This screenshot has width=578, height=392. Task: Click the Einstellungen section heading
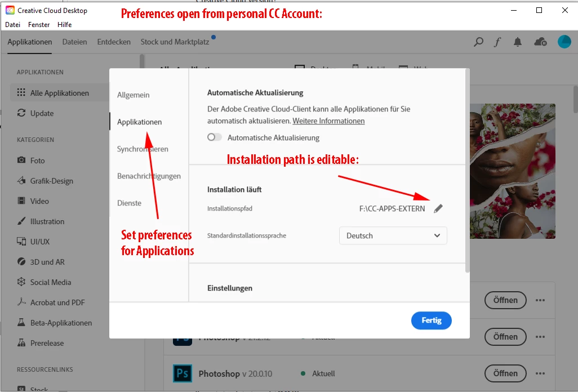point(230,288)
